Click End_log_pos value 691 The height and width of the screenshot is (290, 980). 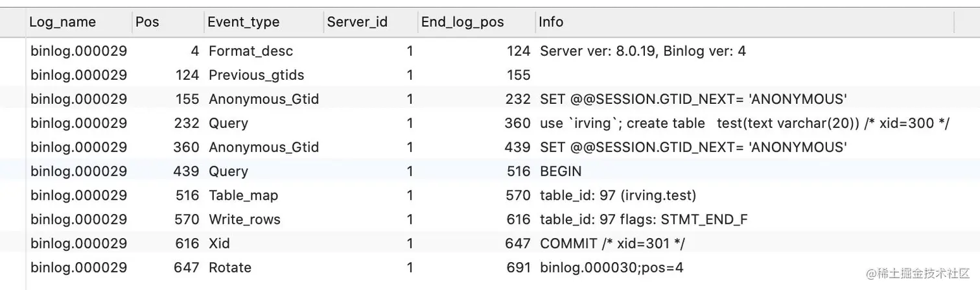click(x=519, y=267)
